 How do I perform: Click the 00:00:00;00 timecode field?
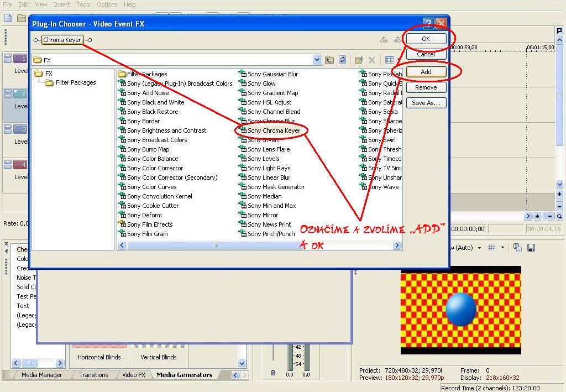point(468,229)
